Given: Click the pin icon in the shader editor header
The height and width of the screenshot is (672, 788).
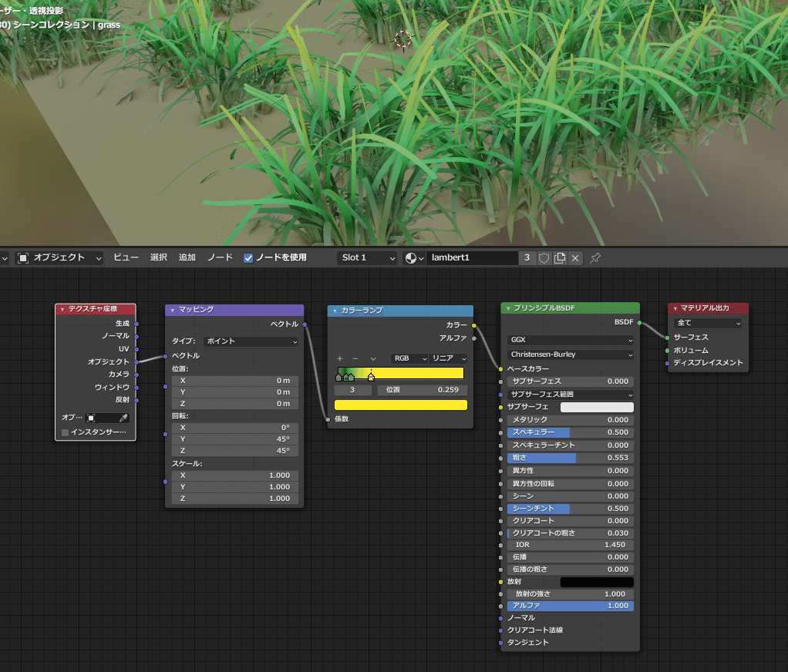Looking at the screenshot, I should coord(594,257).
